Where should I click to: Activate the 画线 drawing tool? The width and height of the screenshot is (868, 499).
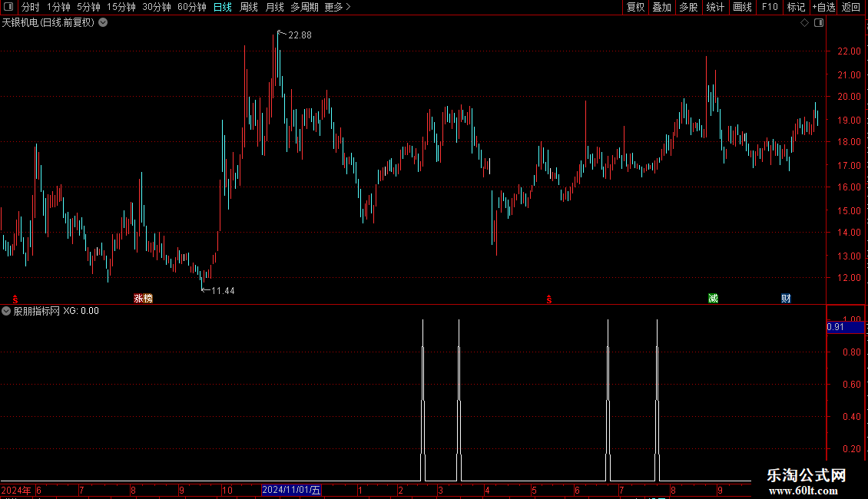(x=742, y=7)
